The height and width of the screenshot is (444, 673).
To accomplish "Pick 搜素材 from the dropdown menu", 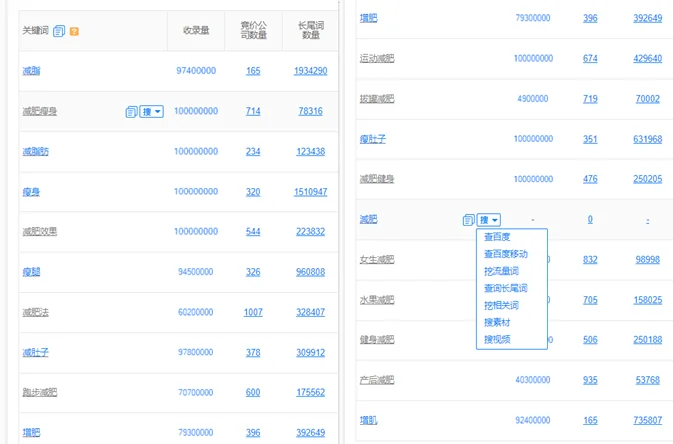I will (x=497, y=322).
